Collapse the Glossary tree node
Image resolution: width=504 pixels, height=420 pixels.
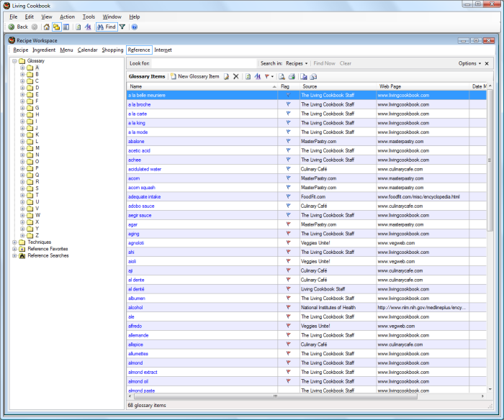point(14,61)
